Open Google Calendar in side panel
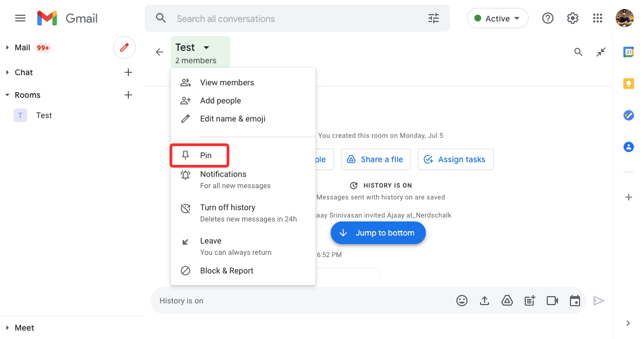The height and width of the screenshot is (339, 644). coord(628,52)
